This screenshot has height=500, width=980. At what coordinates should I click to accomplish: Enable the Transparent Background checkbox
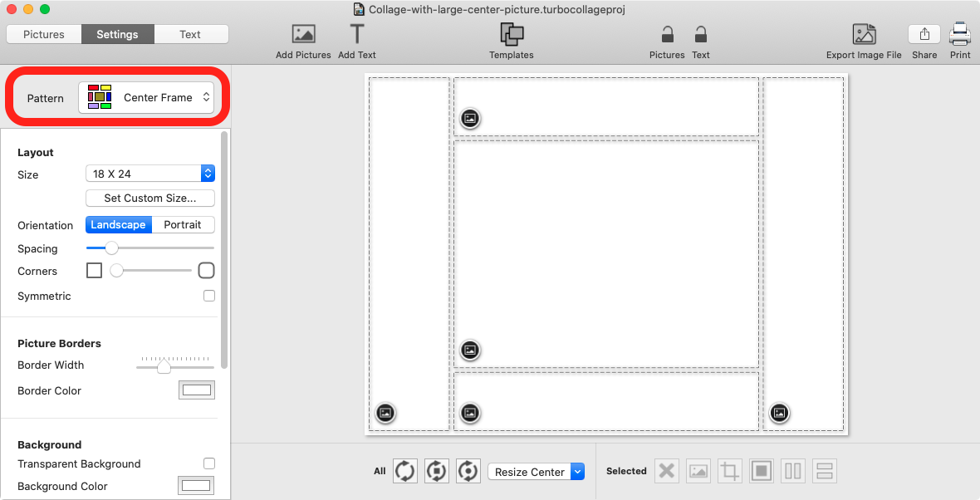209,463
